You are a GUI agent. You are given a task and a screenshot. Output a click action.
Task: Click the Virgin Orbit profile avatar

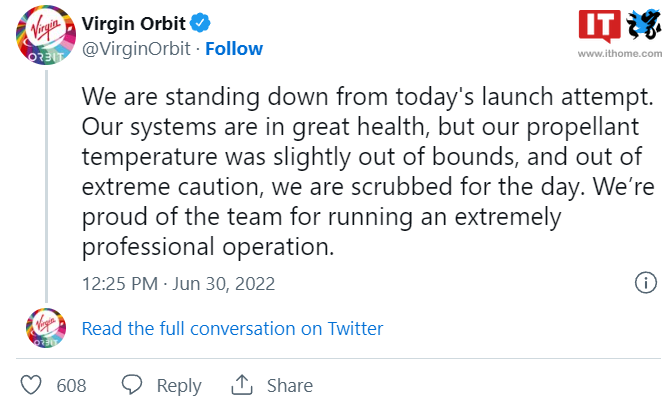tap(46, 35)
